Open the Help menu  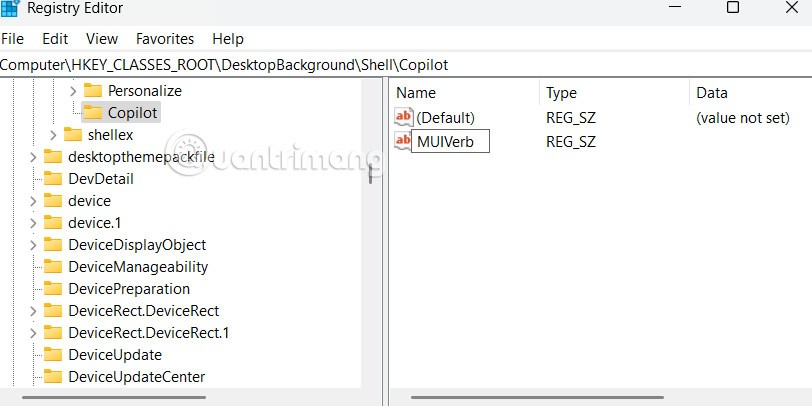tap(228, 39)
